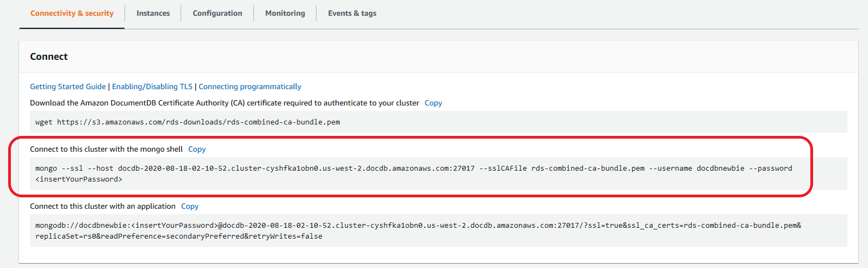Select the Configuration tab
Viewport: 868px width, 268px height.
click(x=217, y=13)
